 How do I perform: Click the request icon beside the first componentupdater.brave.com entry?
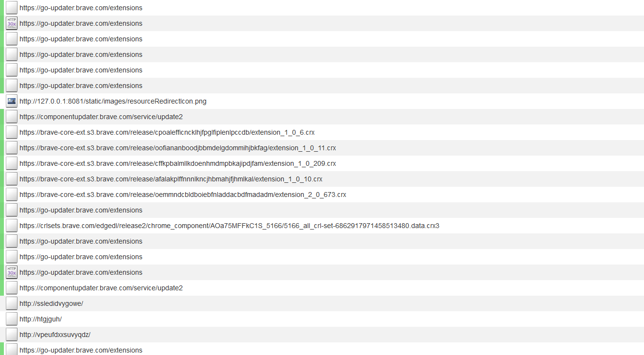11,116
